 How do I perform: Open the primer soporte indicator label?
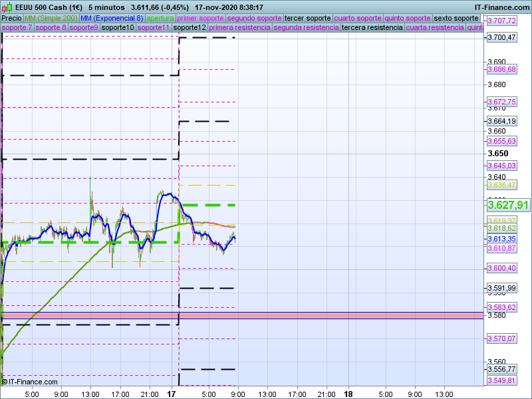[201, 18]
